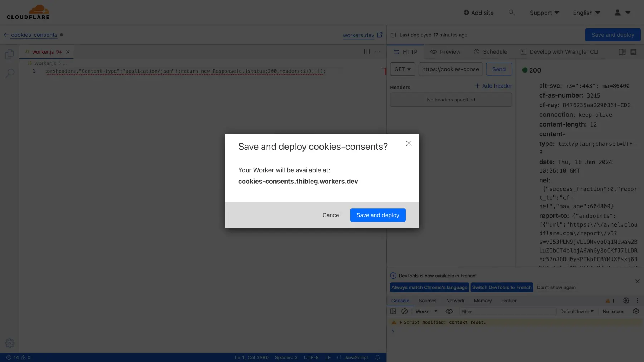Dismiss the DevTools language banner
Image resolution: width=644 pixels, height=362 pixels.
click(637, 281)
